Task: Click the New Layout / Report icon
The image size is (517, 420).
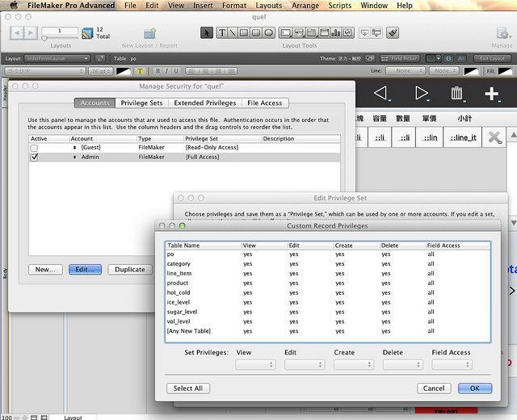Action: click(150, 33)
